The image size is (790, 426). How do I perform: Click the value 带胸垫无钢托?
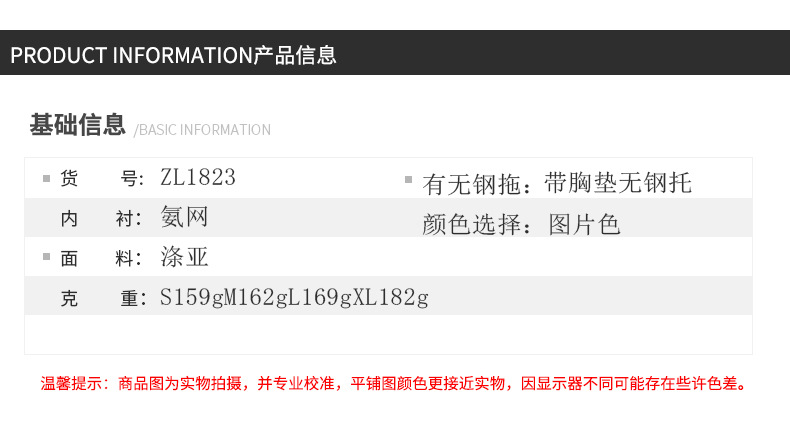[x=618, y=183]
